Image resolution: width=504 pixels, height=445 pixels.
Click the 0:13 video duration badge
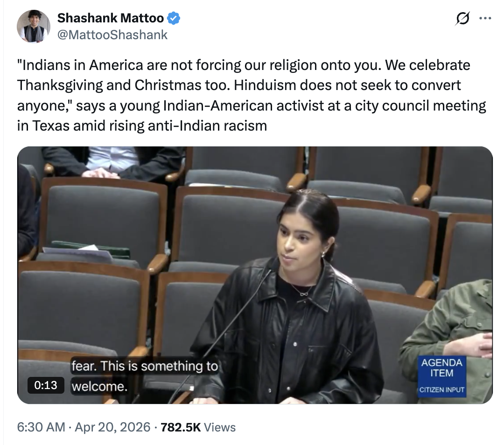pyautogui.click(x=46, y=385)
